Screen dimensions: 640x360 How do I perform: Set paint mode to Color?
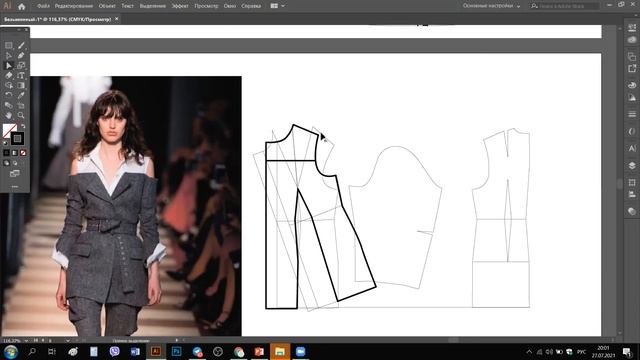(6, 153)
